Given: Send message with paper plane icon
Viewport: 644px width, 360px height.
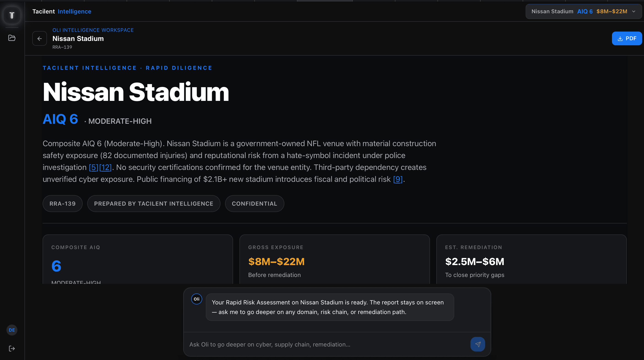Looking at the screenshot, I should [478, 344].
